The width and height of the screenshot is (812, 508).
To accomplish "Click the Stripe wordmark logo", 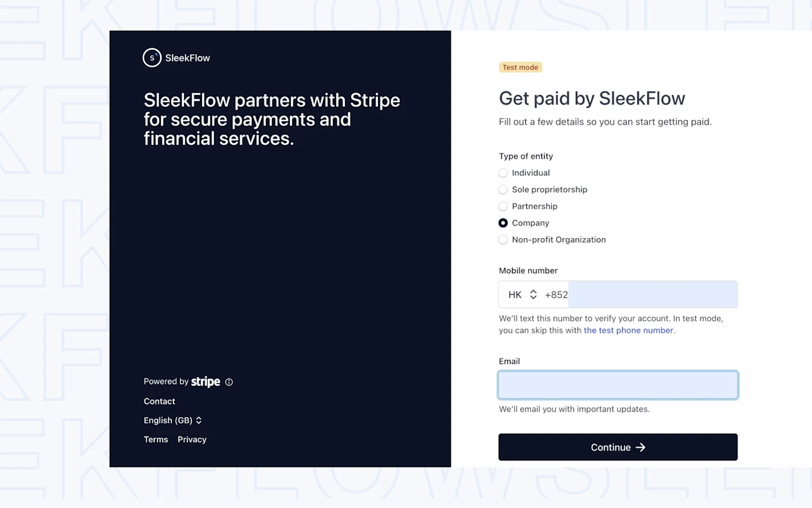I will tap(205, 382).
